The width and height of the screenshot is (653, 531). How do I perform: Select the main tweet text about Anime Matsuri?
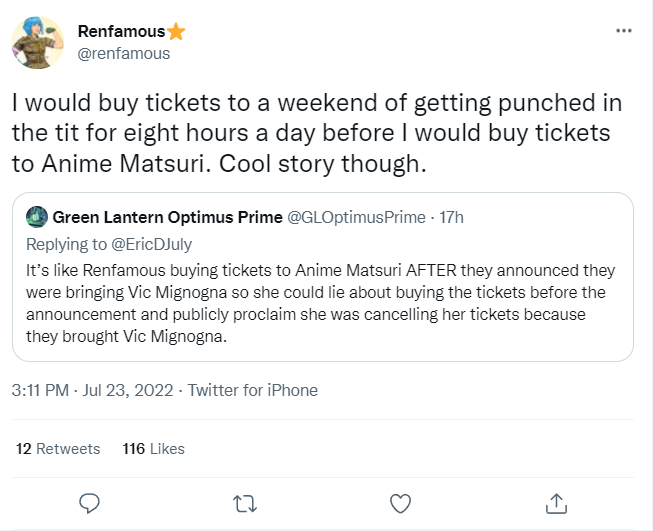point(317,133)
